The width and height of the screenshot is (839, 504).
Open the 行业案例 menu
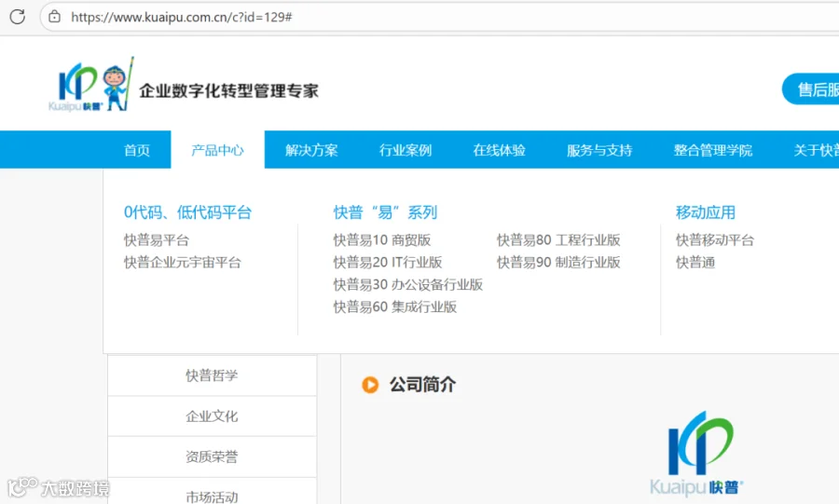(x=406, y=150)
